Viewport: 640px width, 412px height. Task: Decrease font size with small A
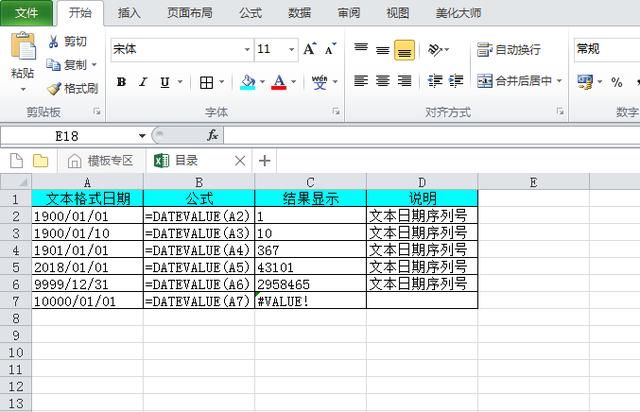330,49
